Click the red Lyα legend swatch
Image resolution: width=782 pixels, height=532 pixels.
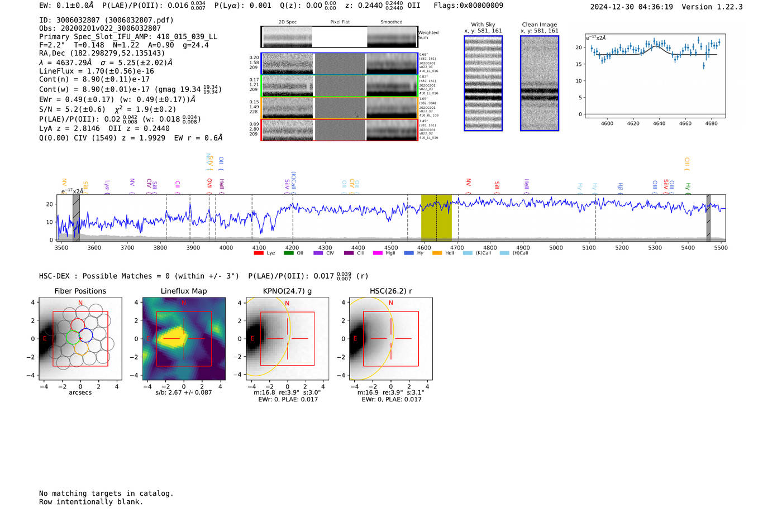tap(258, 253)
